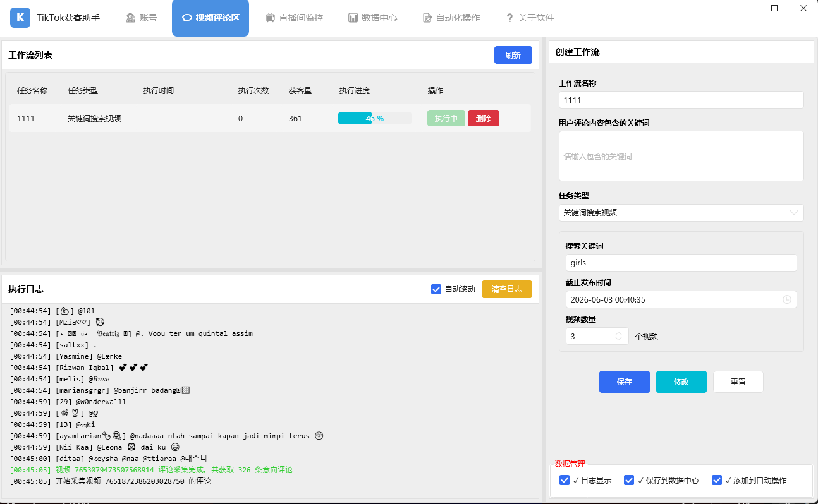Click the task name cell 1111
The width and height of the screenshot is (818, 504).
[26, 118]
